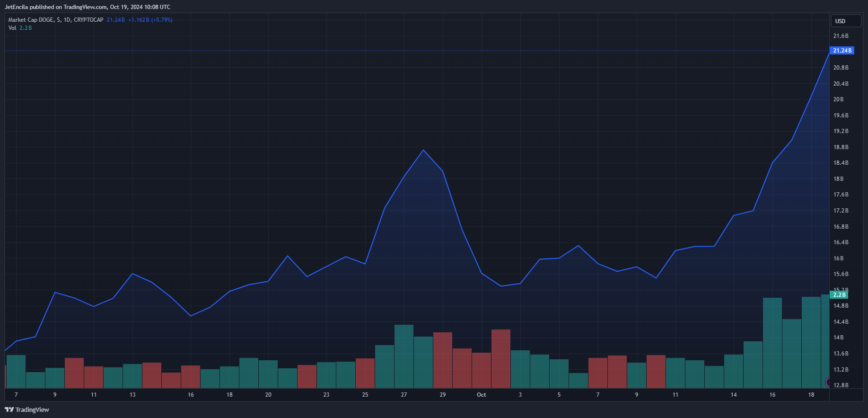Click the 25 date label on the time axis

365,395
